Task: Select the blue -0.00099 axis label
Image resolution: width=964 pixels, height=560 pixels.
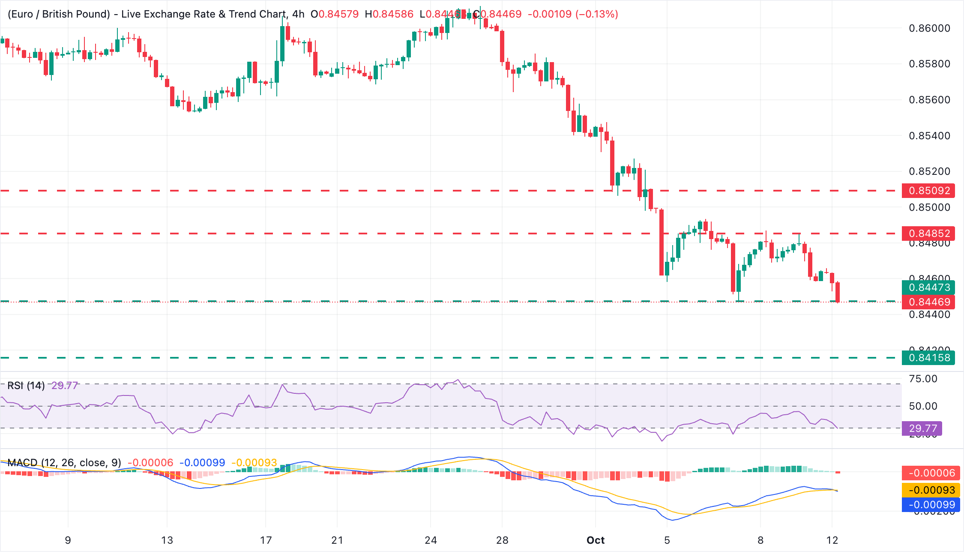Action: tap(931, 505)
